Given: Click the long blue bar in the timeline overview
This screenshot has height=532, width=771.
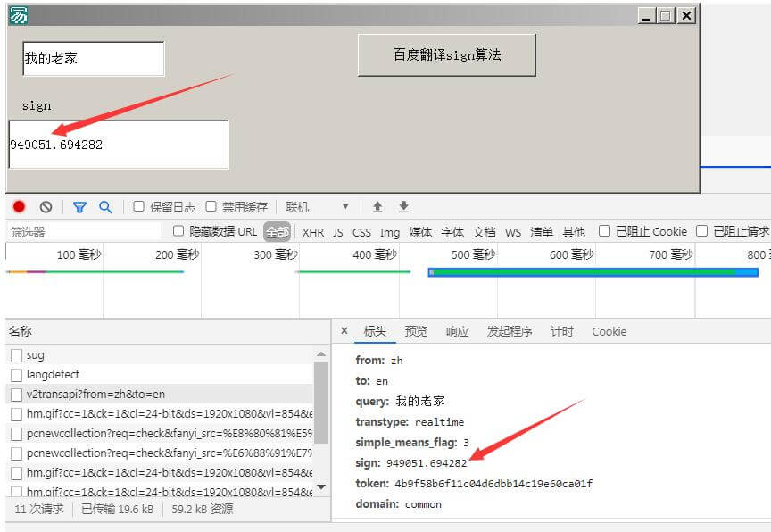Looking at the screenshot, I should [x=593, y=272].
